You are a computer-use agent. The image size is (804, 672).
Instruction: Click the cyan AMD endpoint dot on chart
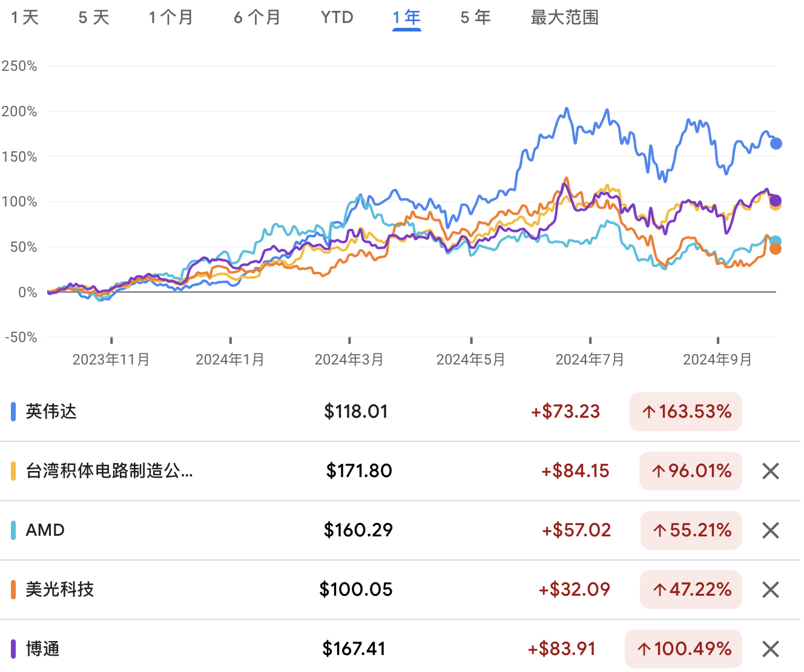pyautogui.click(x=776, y=242)
